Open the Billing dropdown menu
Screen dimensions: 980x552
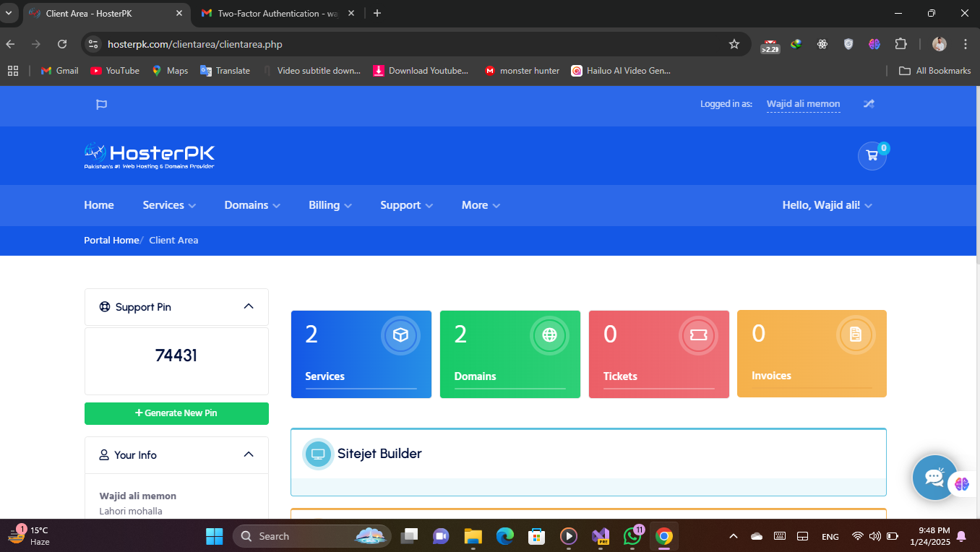pyautogui.click(x=330, y=205)
